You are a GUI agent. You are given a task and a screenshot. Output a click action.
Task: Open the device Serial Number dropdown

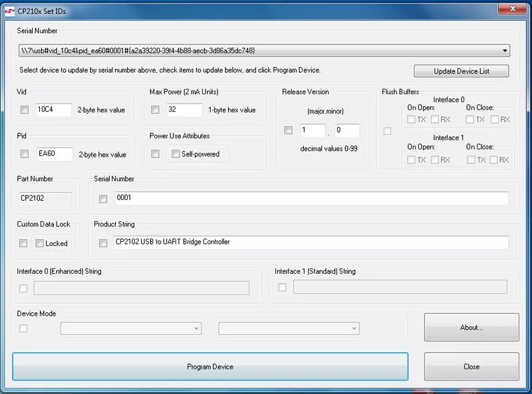(264, 50)
